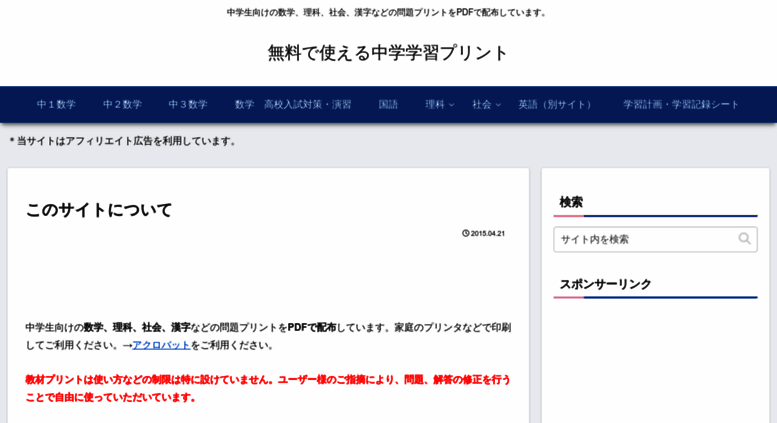The height and width of the screenshot is (423, 777).
Task: Click the page heading このサイトについて
Action: point(99,210)
